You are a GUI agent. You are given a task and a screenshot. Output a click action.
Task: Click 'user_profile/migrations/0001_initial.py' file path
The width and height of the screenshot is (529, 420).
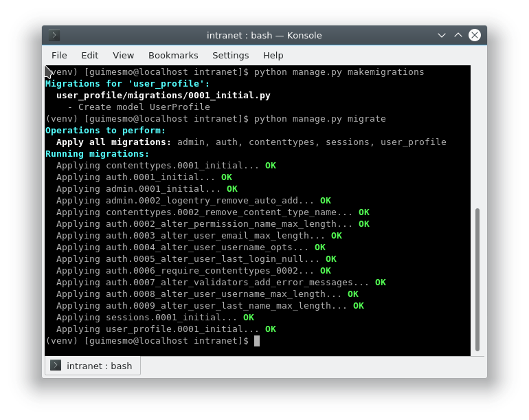tap(164, 96)
